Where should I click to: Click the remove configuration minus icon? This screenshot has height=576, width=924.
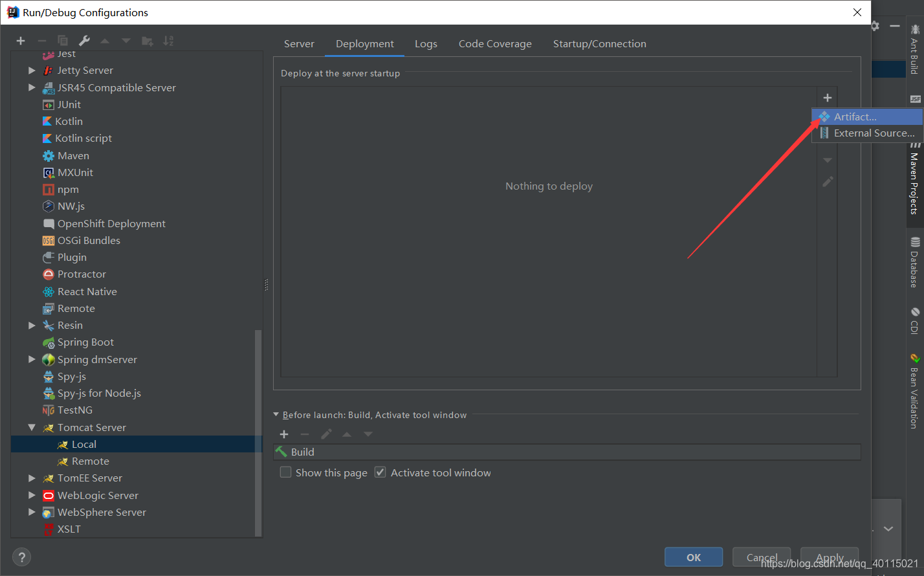(41, 41)
